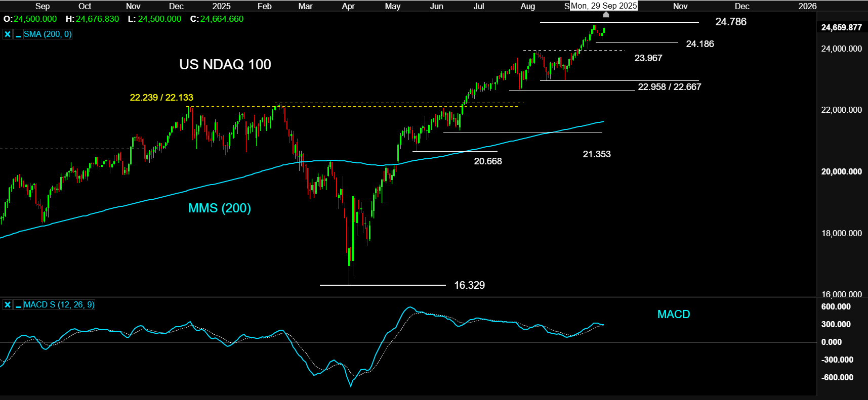Viewport: 868px width, 400px height.
Task: Click -300.000 on the MACD axis
Action: tap(838, 360)
